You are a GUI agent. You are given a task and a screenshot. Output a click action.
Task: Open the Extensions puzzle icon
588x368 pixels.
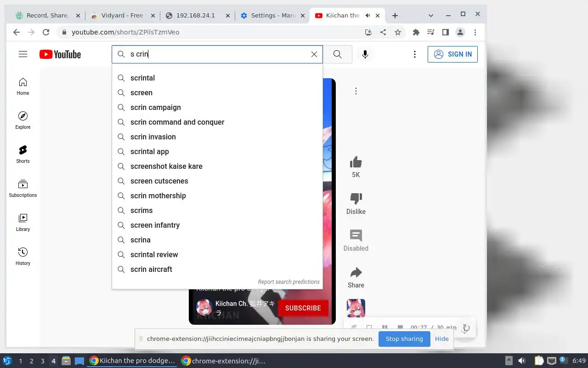coord(416,32)
